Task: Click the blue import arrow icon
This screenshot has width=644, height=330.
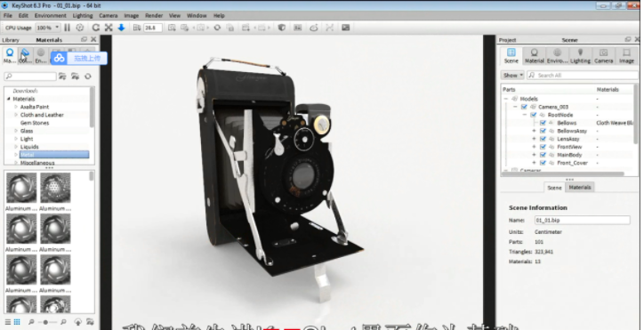Action: (121, 28)
